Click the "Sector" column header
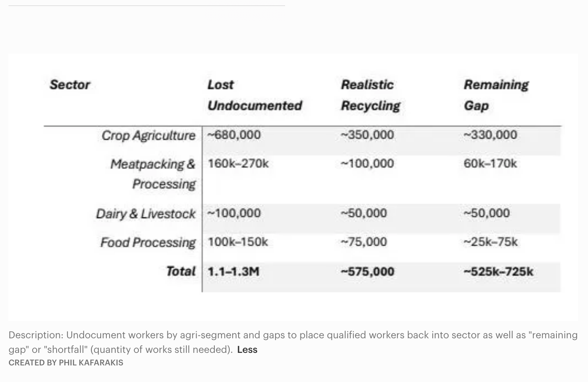Image resolution: width=588 pixels, height=382 pixels. click(70, 85)
